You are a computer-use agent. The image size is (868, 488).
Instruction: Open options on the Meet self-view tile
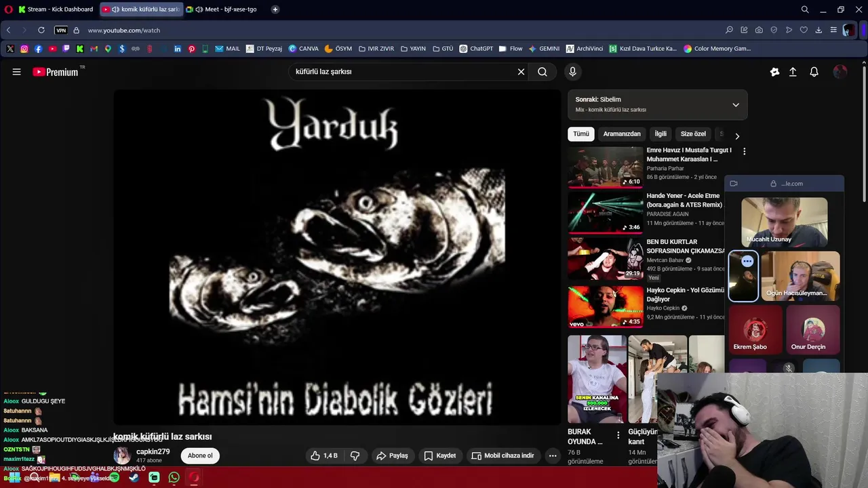pos(747,261)
